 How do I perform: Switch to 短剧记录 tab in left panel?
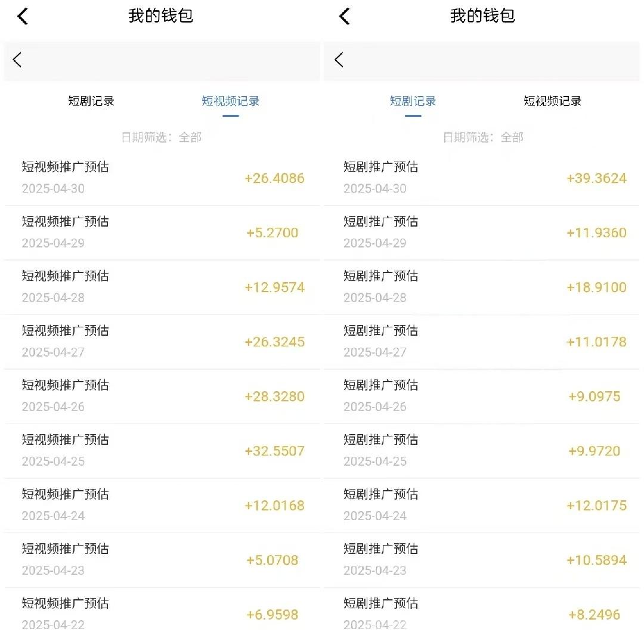pyautogui.click(x=91, y=101)
